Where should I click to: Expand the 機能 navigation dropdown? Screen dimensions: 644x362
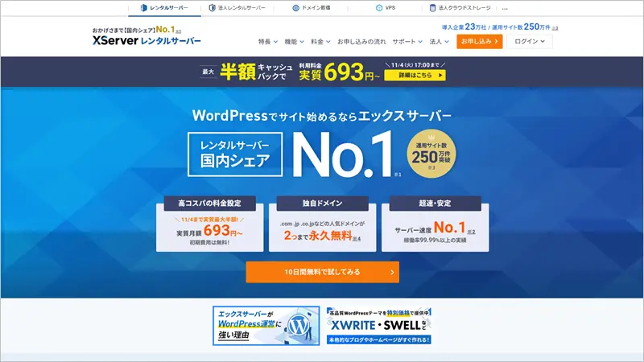point(295,41)
